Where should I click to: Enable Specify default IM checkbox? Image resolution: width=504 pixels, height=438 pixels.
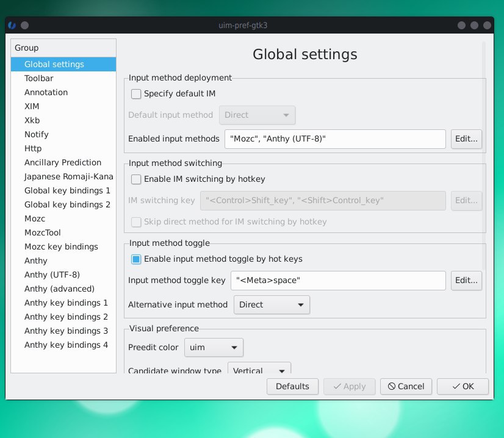tap(136, 94)
